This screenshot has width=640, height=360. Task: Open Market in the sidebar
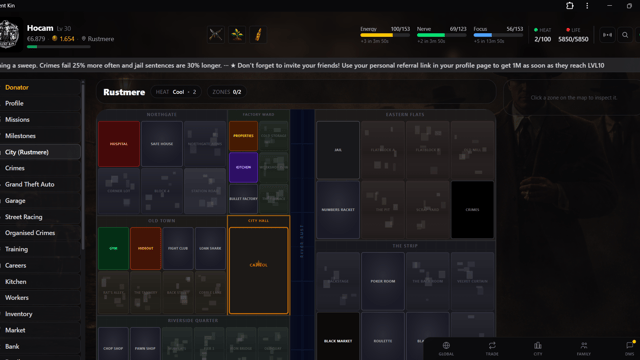[x=40, y=330]
